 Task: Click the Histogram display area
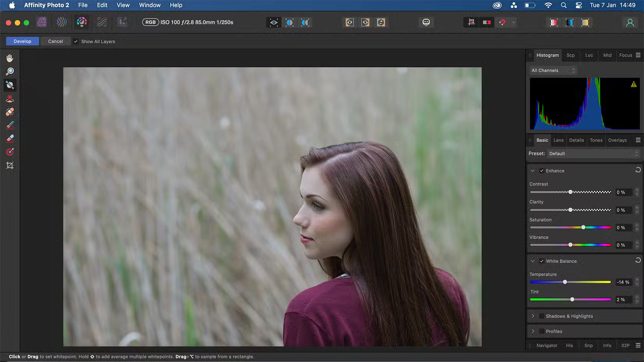point(584,104)
